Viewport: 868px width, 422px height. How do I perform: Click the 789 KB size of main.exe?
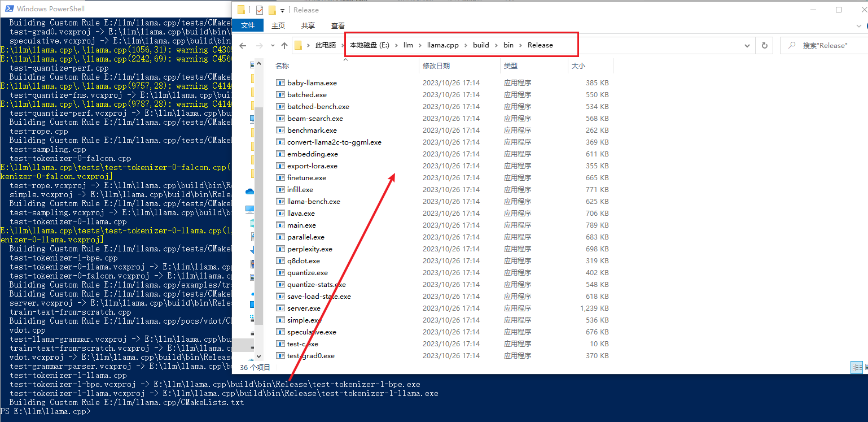coord(597,225)
